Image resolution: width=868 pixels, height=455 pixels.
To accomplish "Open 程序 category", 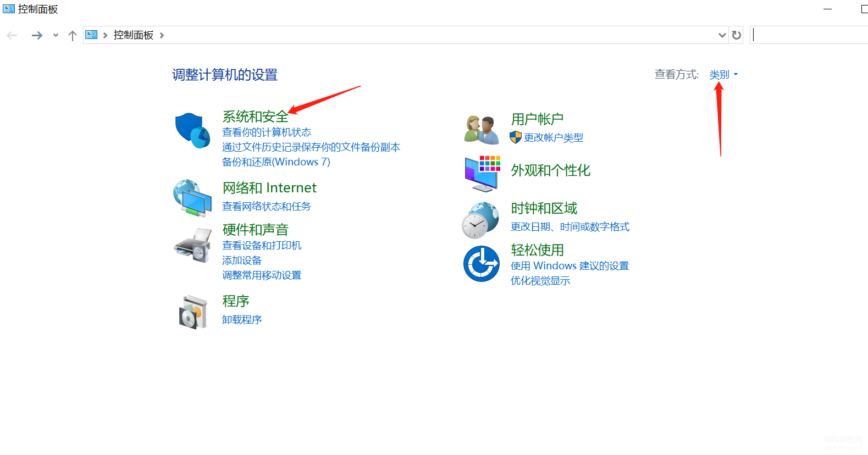I will click(236, 301).
